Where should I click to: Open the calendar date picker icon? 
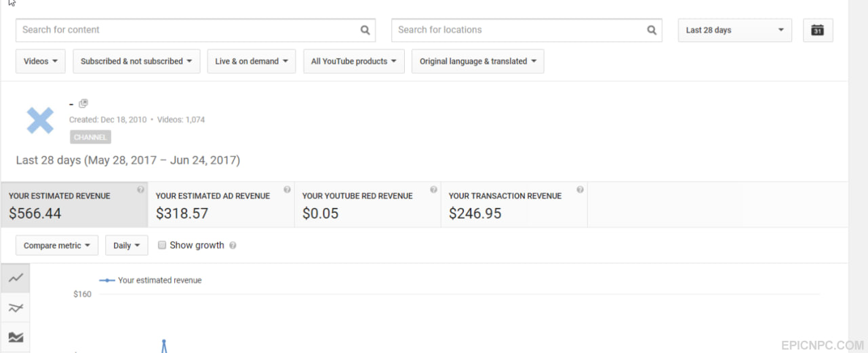point(818,30)
